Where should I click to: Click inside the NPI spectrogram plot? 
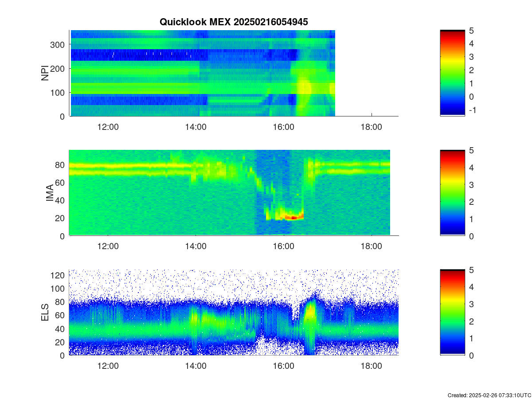tap(203, 73)
